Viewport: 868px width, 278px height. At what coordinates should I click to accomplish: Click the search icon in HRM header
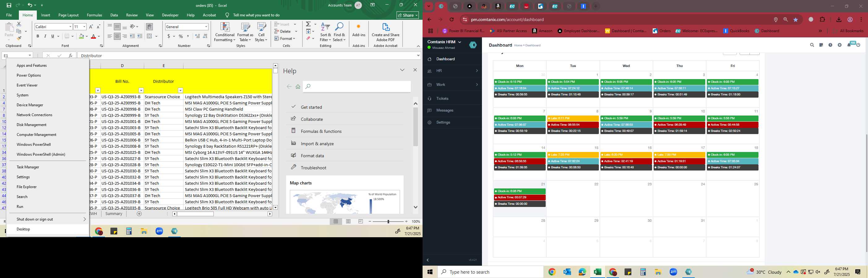(812, 45)
